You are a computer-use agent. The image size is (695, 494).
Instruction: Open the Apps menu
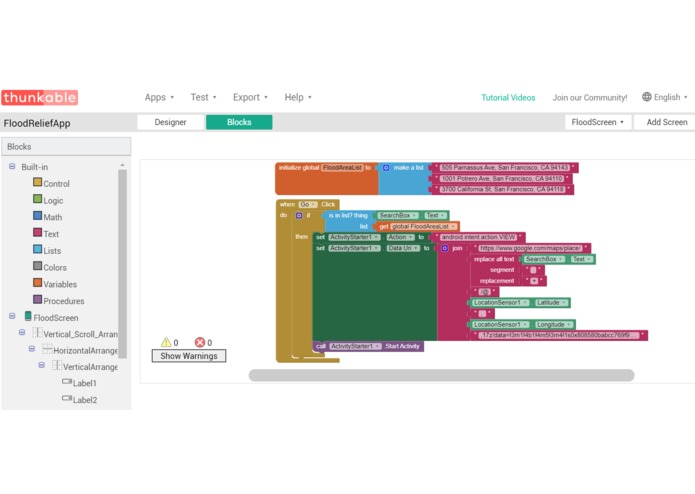point(159,97)
